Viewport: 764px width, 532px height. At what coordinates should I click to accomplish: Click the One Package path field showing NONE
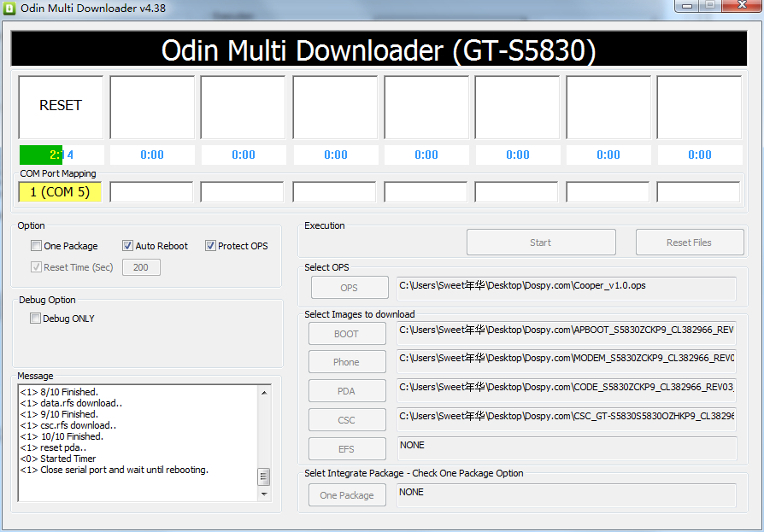point(567,495)
